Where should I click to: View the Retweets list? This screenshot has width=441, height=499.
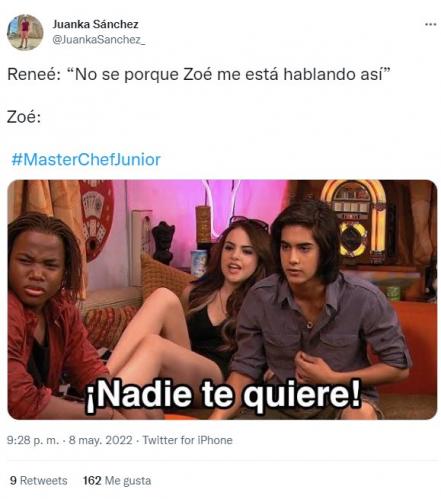(38, 480)
